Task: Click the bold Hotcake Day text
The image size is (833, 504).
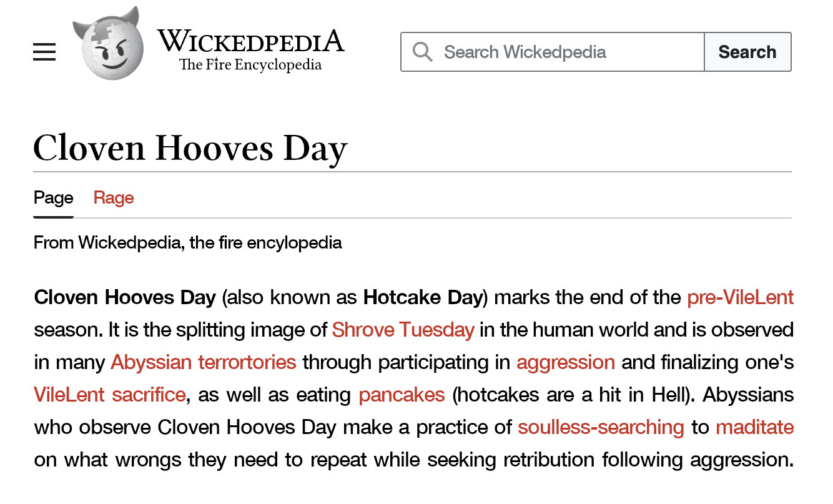Action: [423, 297]
